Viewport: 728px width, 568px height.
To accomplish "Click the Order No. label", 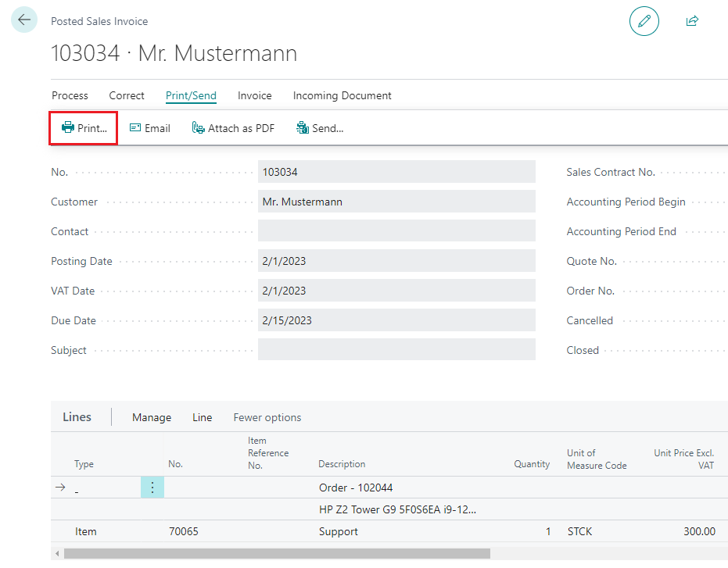I will point(590,291).
